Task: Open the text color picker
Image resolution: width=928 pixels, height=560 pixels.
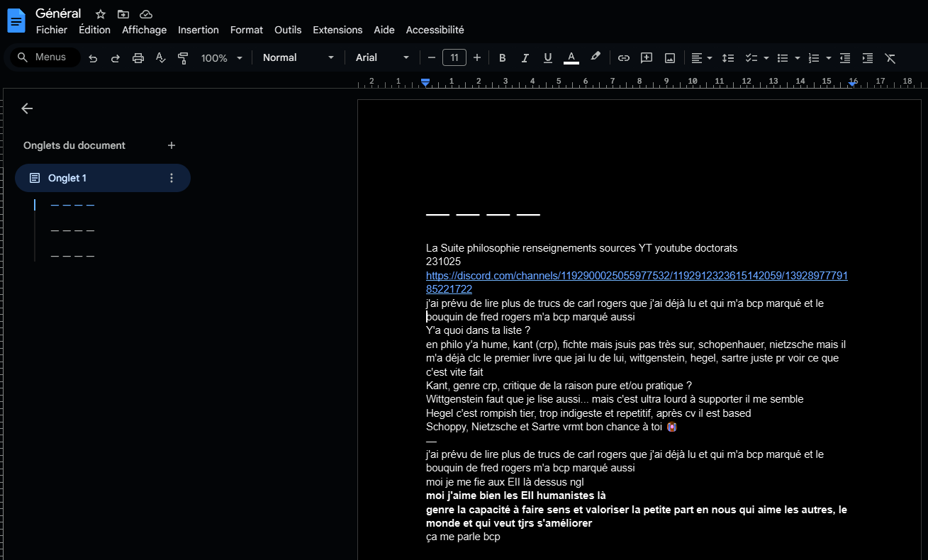Action: [571, 58]
